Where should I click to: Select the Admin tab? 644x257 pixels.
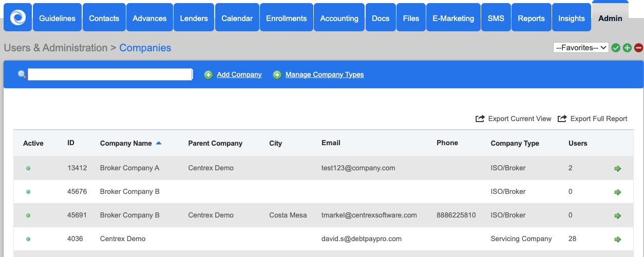610,18
